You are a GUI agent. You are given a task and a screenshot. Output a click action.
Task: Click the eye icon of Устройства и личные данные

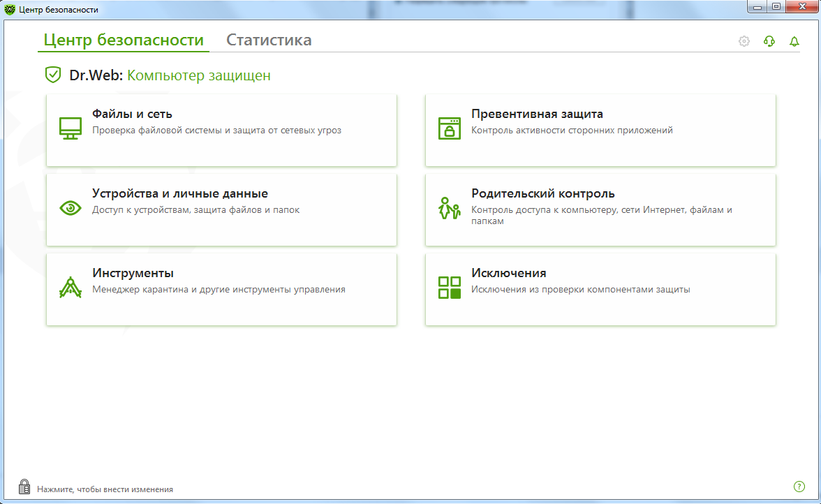pyautogui.click(x=70, y=208)
